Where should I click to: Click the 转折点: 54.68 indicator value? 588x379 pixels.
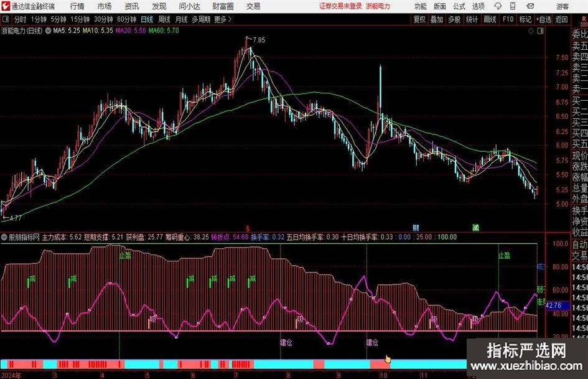click(230, 237)
